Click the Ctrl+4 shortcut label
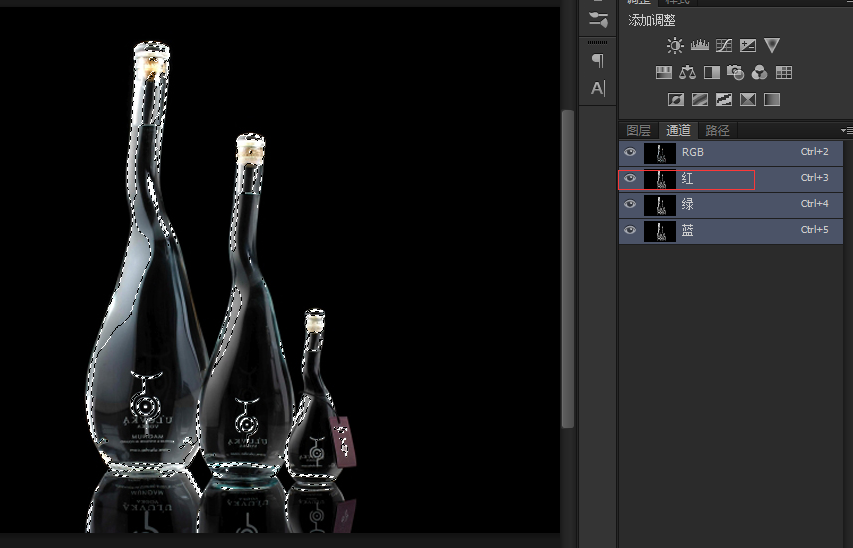The image size is (853, 548). click(x=814, y=204)
